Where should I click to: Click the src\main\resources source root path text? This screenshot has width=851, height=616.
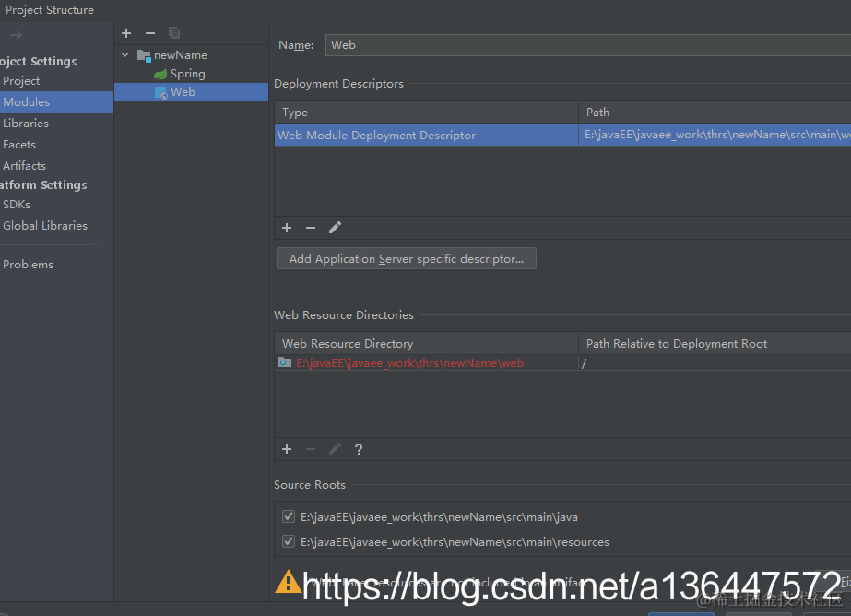point(455,542)
